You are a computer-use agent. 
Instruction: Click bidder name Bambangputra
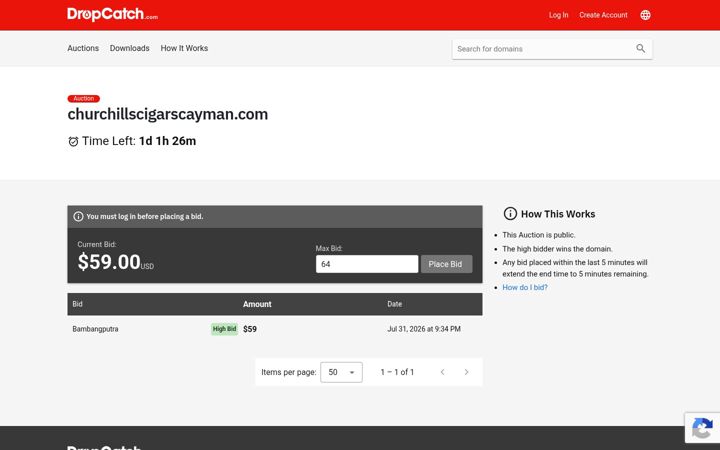coord(95,329)
